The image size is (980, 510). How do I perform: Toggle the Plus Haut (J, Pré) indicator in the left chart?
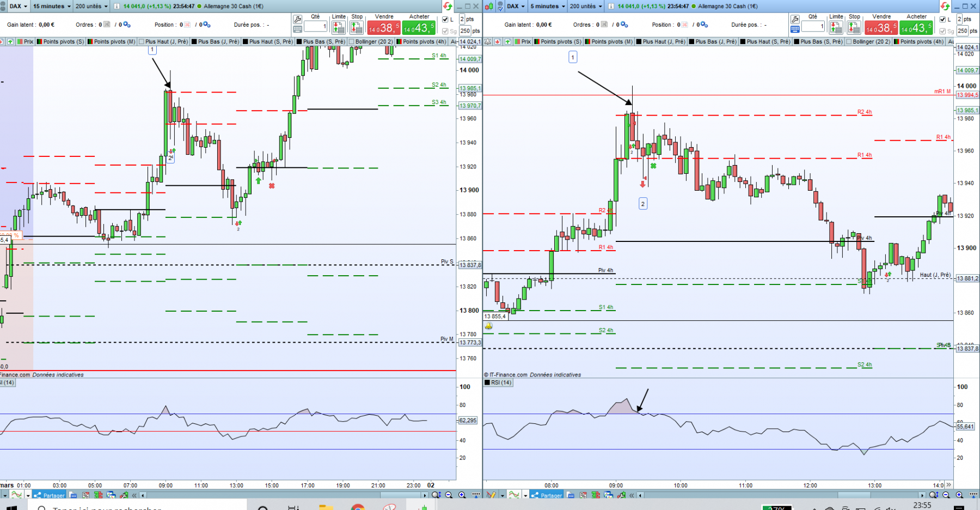pos(163,41)
